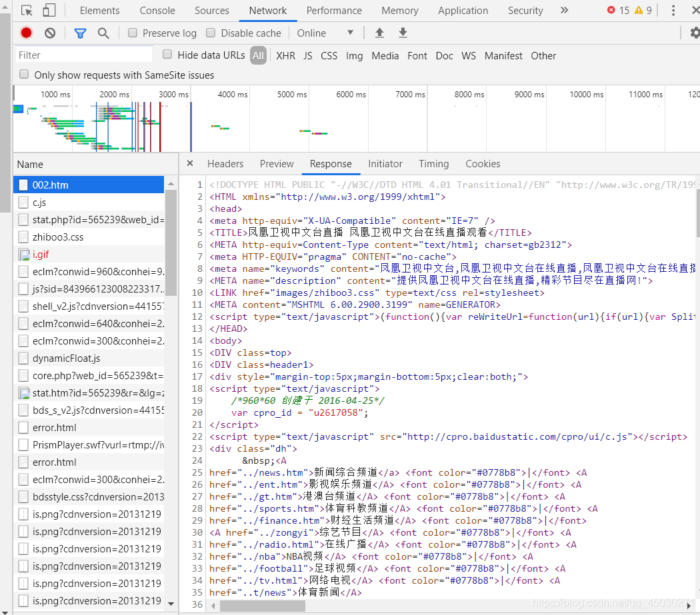This screenshot has height=615, width=700.
Task: Check the Hide data URLs checkbox
Action: 167,55
